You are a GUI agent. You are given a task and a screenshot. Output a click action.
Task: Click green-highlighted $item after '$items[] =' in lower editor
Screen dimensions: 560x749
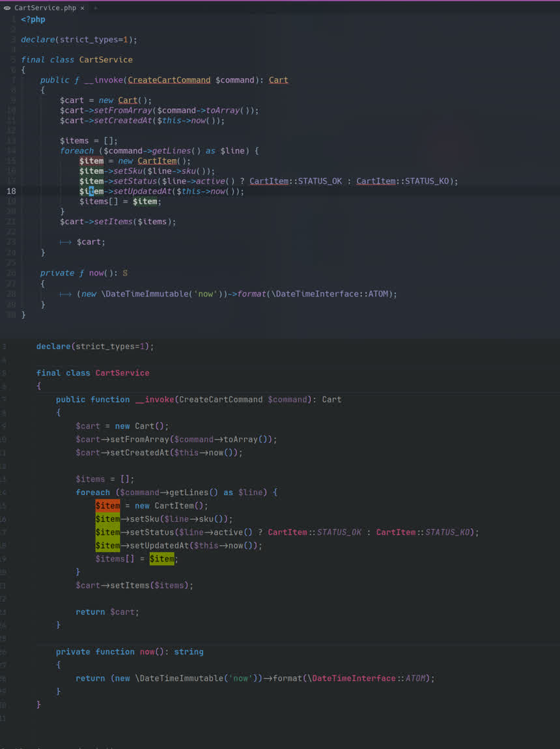pos(162,559)
